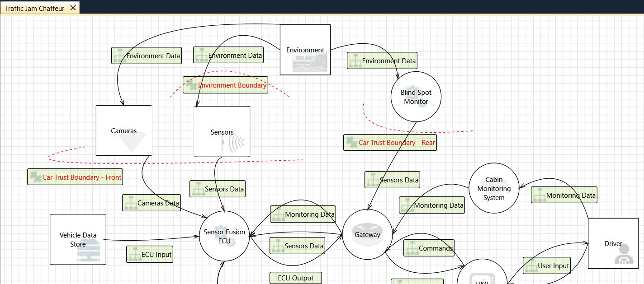Click the Car Trust Boundary - Front icon
This screenshot has height=284, width=644.
[x=35, y=177]
